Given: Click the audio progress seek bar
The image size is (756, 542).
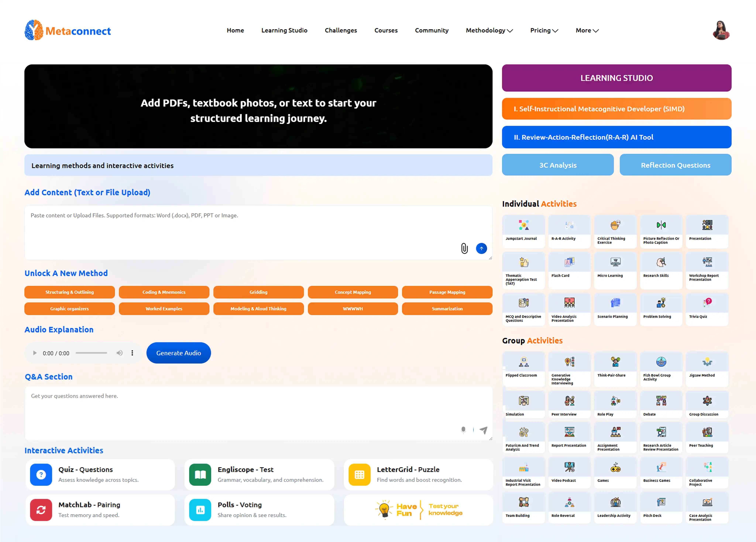Looking at the screenshot, I should click(x=91, y=353).
